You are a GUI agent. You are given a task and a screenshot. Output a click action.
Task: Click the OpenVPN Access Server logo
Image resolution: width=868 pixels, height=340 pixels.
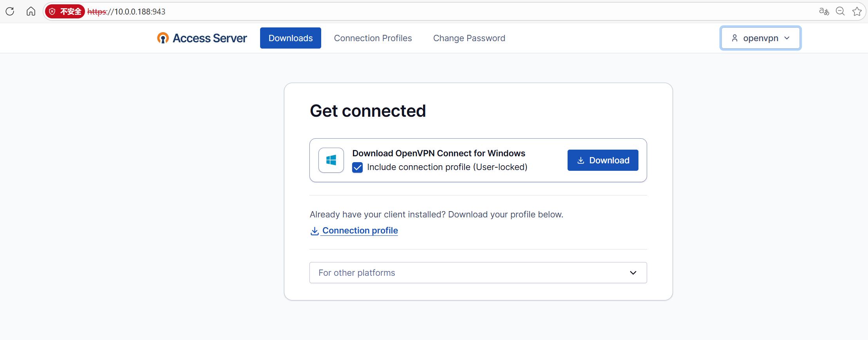pyautogui.click(x=202, y=38)
